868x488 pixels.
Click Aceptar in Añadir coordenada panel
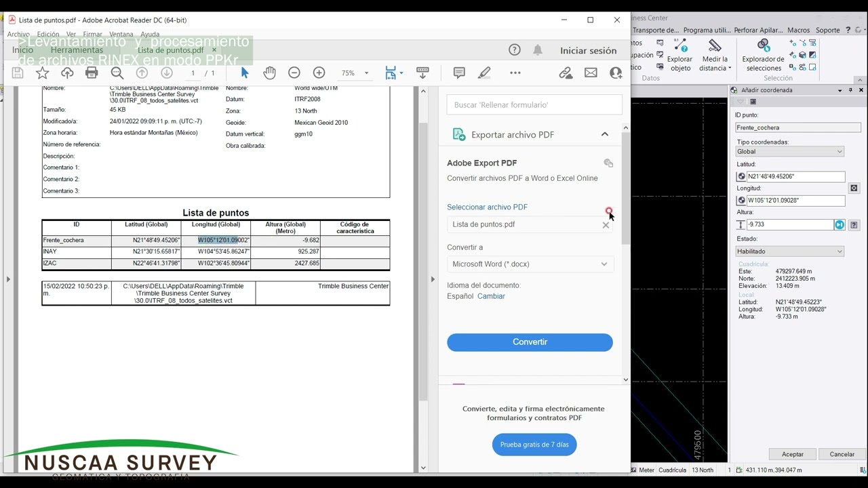(793, 454)
